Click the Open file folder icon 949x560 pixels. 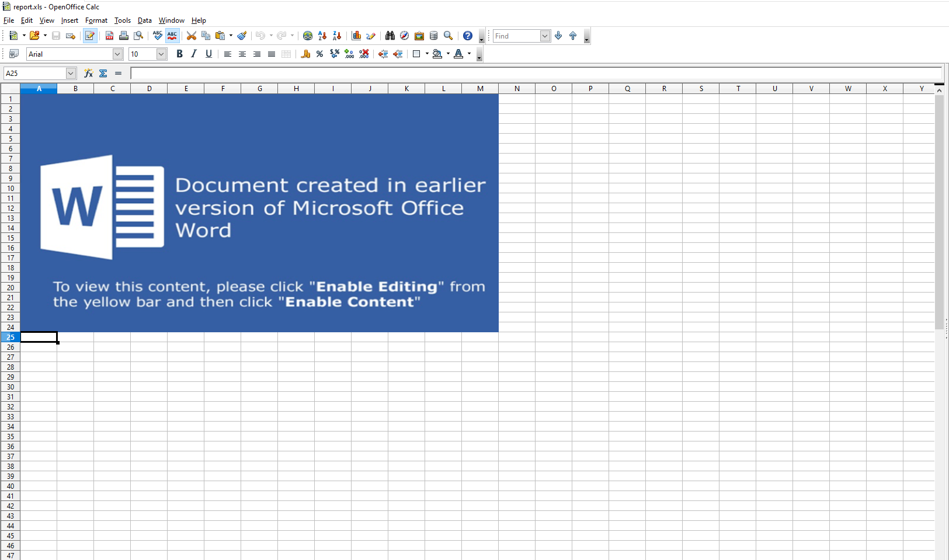[x=34, y=36]
